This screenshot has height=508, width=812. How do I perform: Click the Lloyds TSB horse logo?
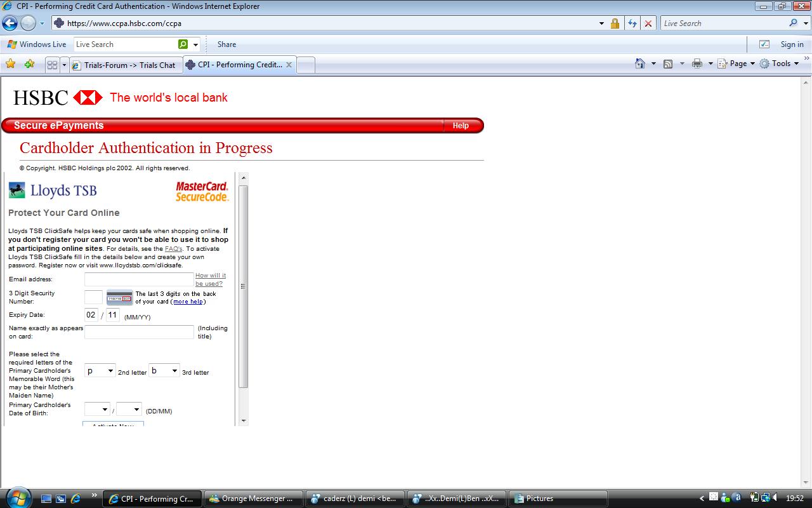17,190
